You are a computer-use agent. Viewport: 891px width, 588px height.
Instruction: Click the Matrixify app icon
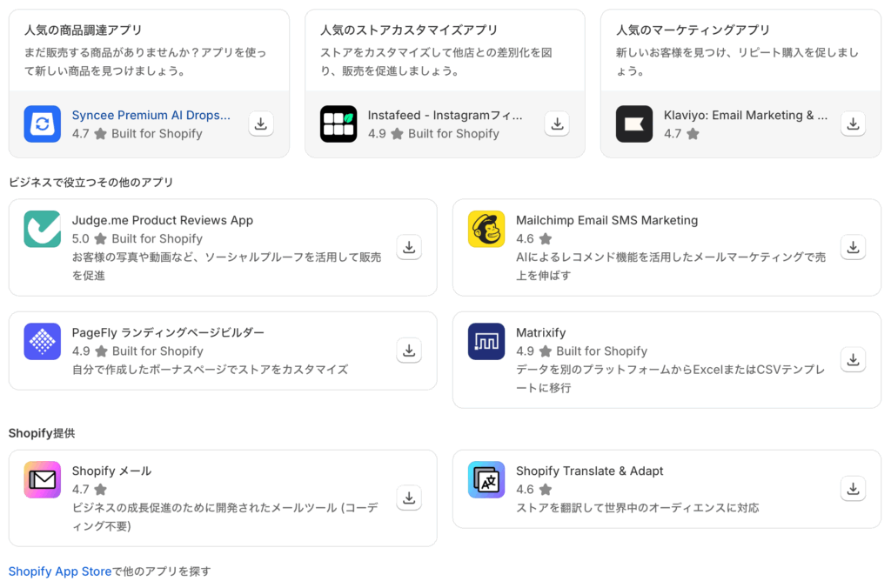point(486,342)
